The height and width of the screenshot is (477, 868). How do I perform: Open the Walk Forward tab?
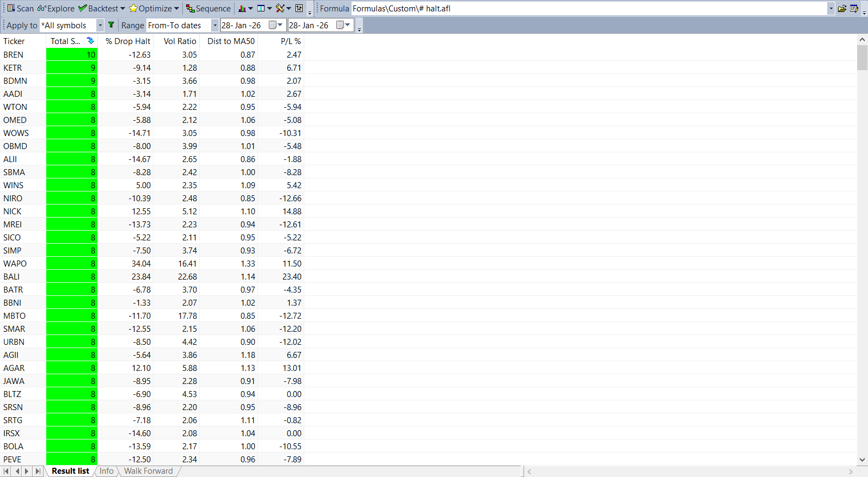click(x=148, y=471)
